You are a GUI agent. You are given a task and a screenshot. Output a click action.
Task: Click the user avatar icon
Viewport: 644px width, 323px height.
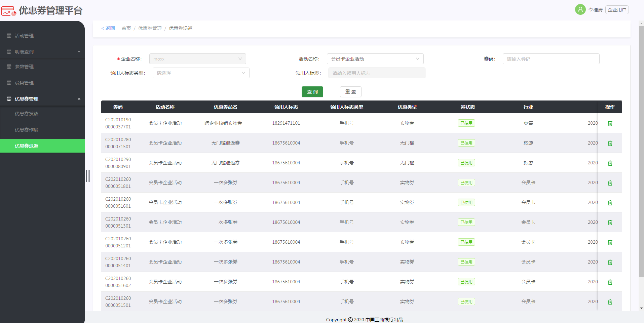tap(580, 9)
